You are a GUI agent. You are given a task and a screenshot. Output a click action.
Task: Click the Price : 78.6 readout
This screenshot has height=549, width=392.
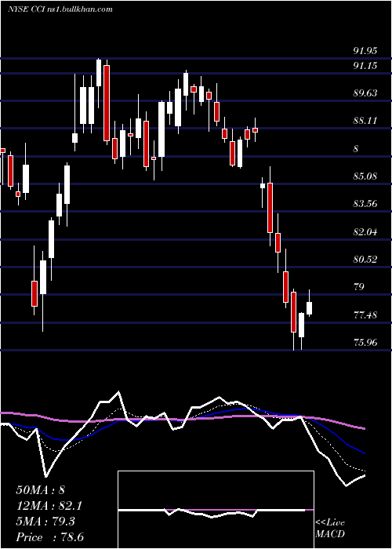[x=50, y=537]
